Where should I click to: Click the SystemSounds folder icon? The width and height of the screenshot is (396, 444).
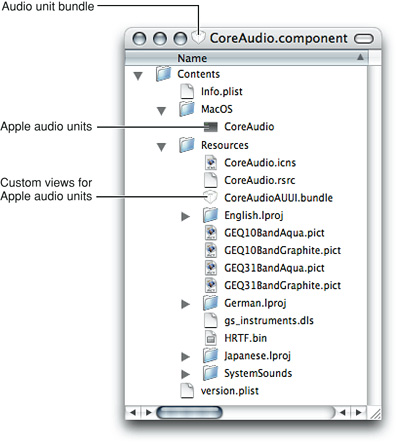coord(210,373)
